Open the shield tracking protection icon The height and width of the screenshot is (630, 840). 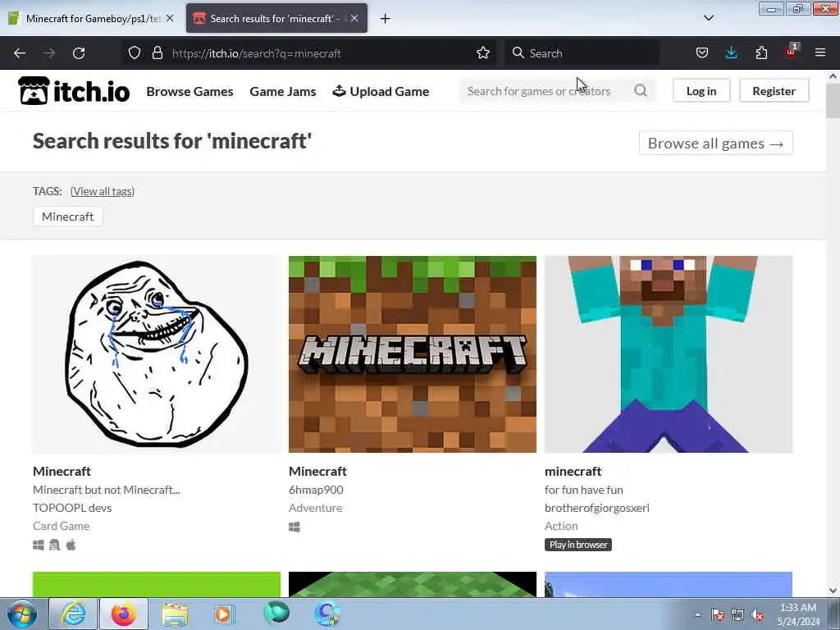[135, 53]
